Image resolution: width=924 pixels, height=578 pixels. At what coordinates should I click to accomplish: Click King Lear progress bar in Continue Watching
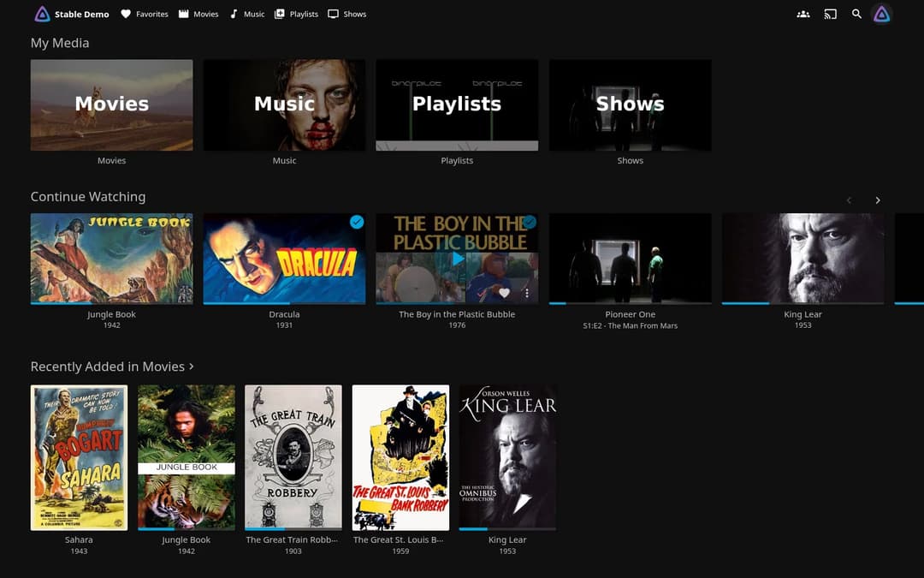pos(803,303)
